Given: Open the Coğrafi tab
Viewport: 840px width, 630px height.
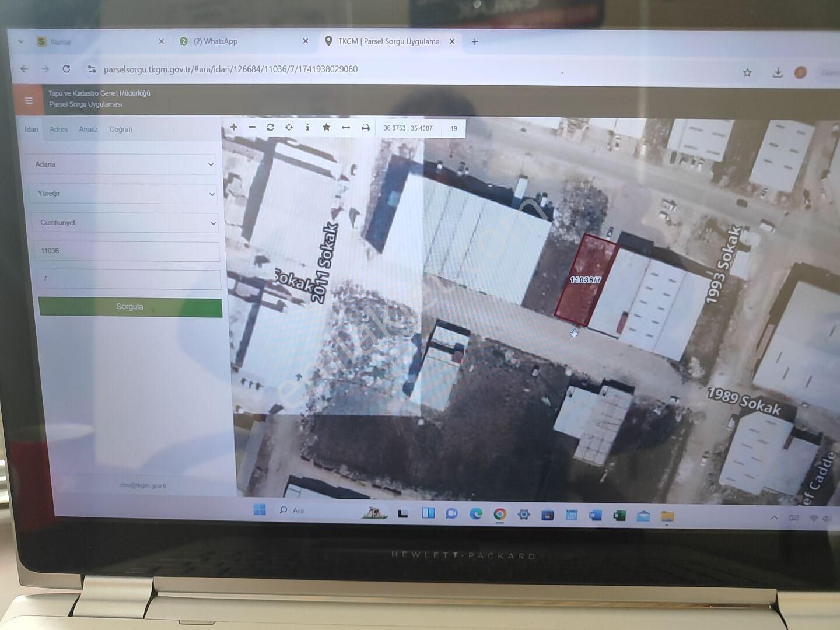Looking at the screenshot, I should 121,129.
